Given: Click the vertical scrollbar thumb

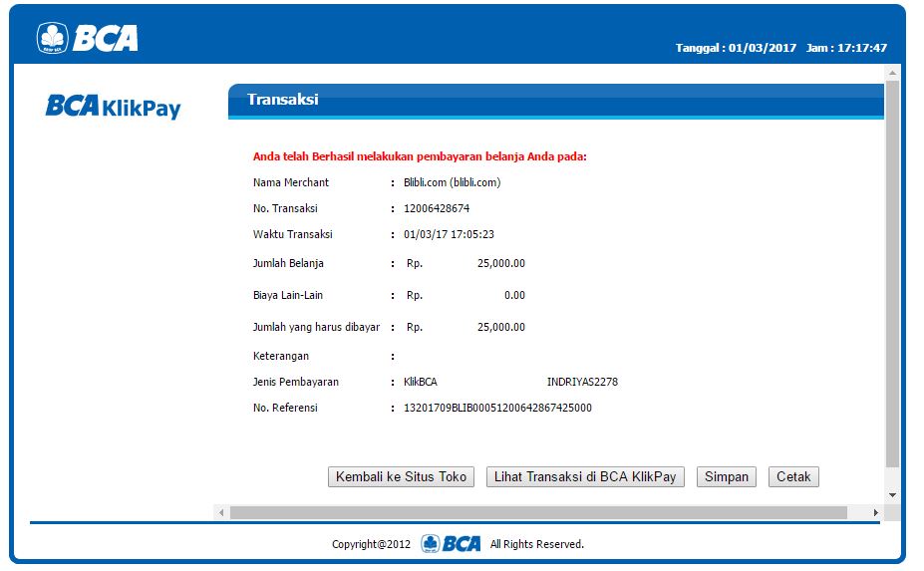Looking at the screenshot, I should click(x=892, y=274).
